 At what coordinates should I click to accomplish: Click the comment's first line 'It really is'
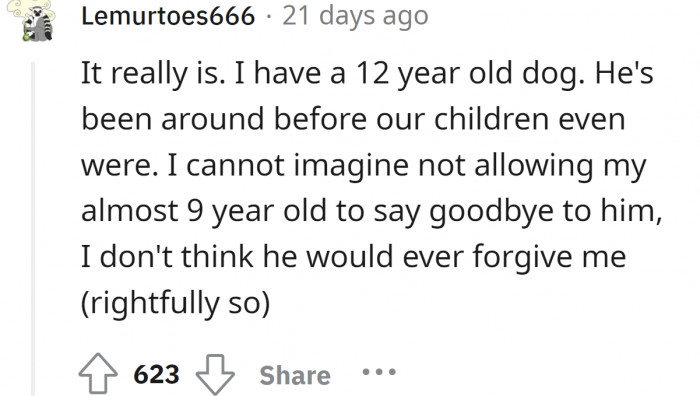[152, 73]
